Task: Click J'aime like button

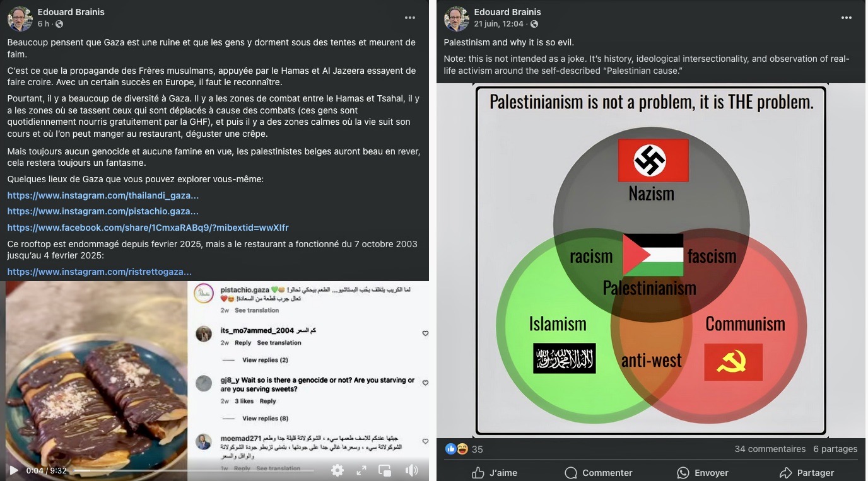Action: pos(494,473)
